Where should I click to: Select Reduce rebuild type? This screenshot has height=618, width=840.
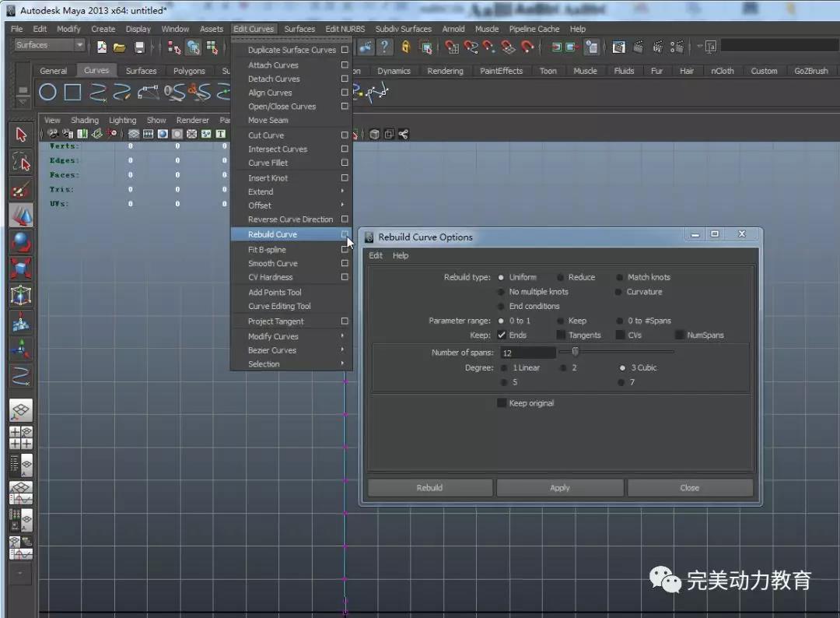[x=560, y=277]
